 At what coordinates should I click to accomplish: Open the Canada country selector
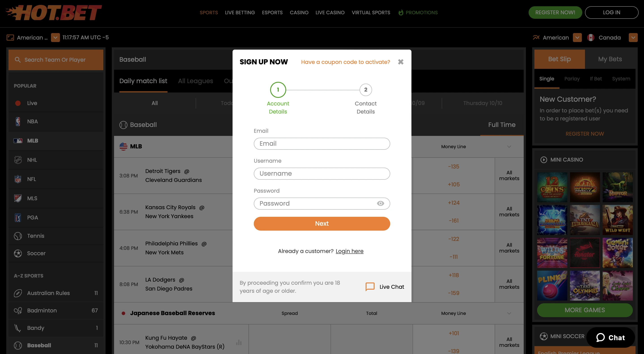(633, 38)
